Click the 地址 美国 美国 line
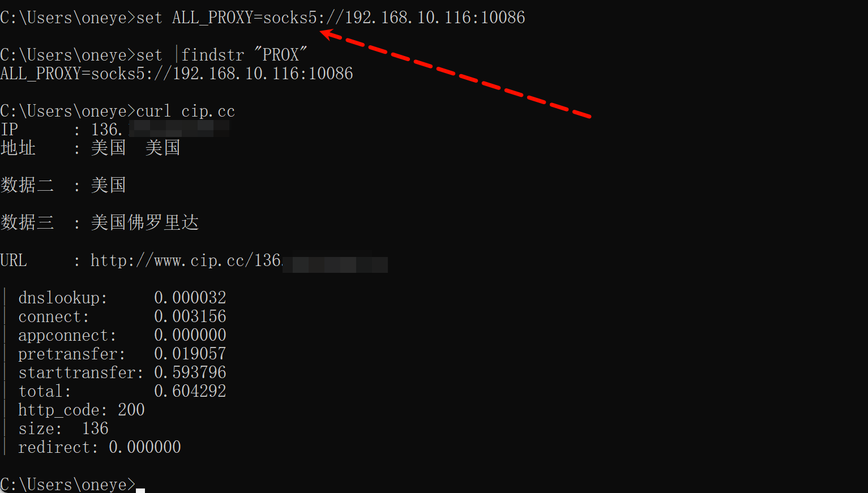Viewport: 868px width, 493px height. tap(91, 148)
